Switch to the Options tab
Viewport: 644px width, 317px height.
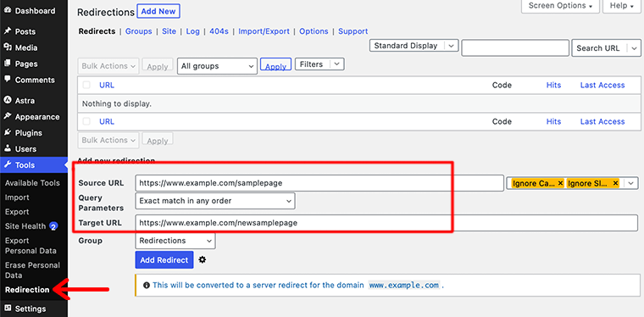click(x=314, y=31)
